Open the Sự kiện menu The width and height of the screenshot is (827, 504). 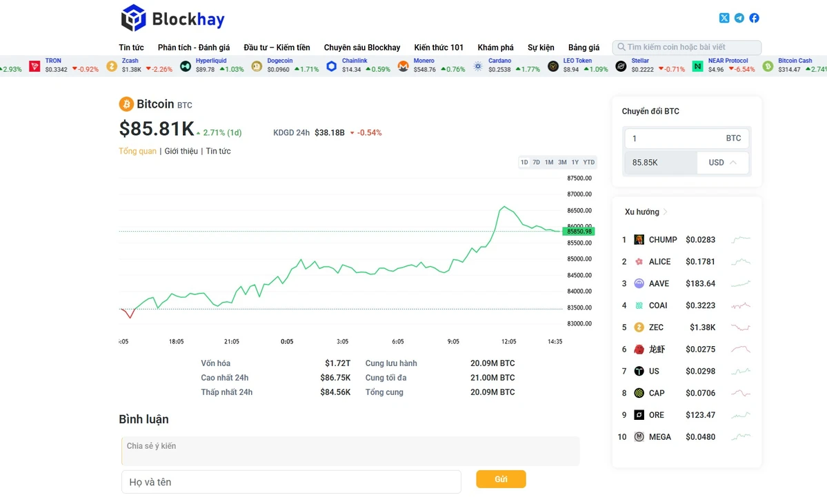coord(541,48)
